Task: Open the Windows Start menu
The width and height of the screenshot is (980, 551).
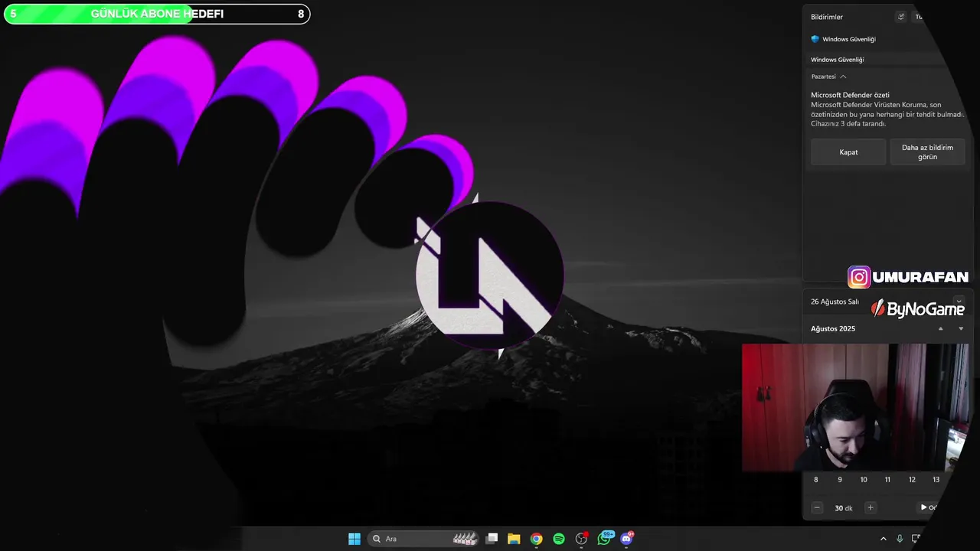Action: click(354, 539)
